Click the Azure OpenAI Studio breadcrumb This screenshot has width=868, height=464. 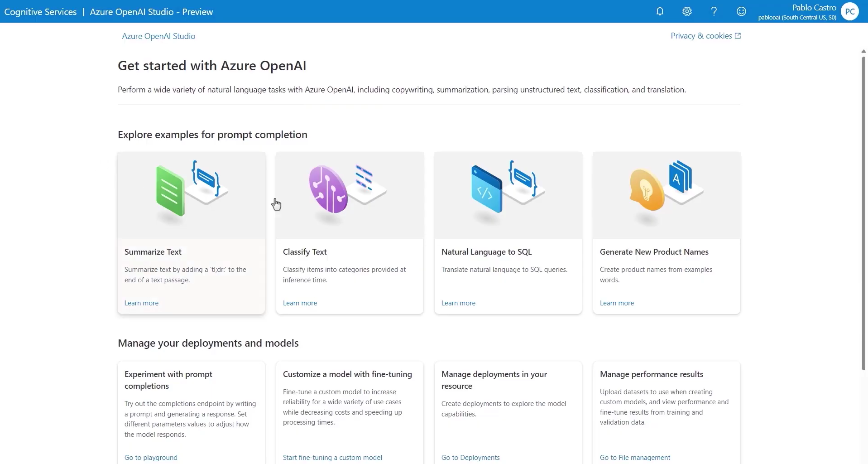pos(158,36)
